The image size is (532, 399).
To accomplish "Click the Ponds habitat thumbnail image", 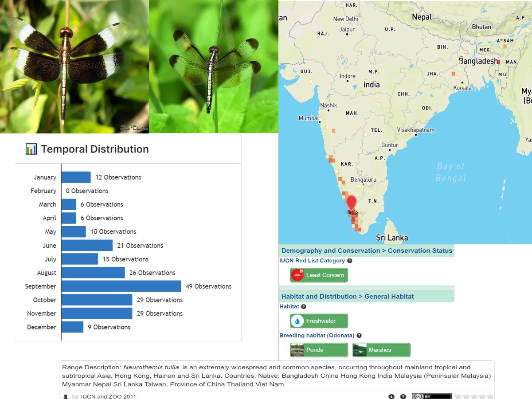I will pos(297,350).
